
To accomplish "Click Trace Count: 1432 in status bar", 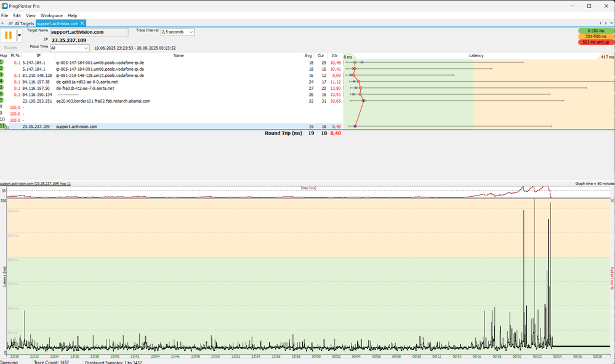I will [51, 362].
